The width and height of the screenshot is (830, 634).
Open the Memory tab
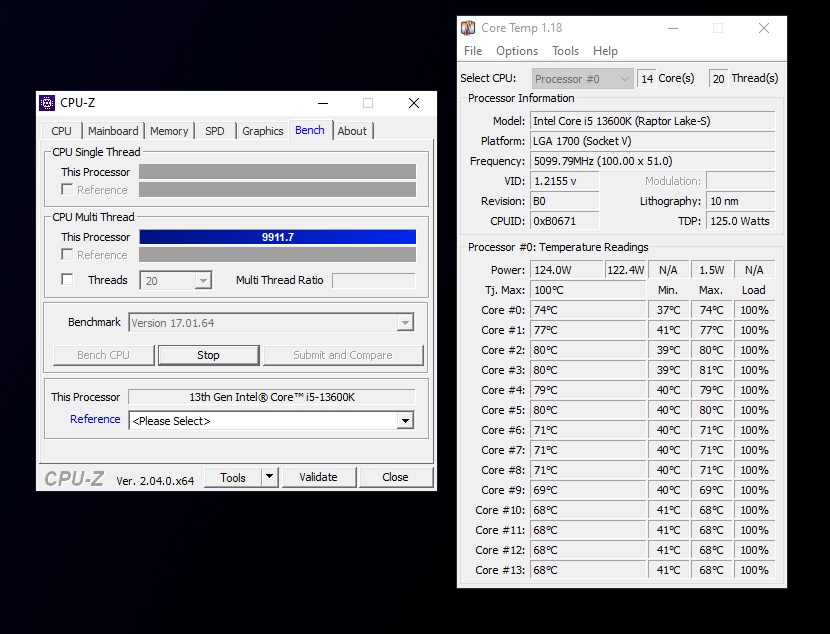[169, 131]
